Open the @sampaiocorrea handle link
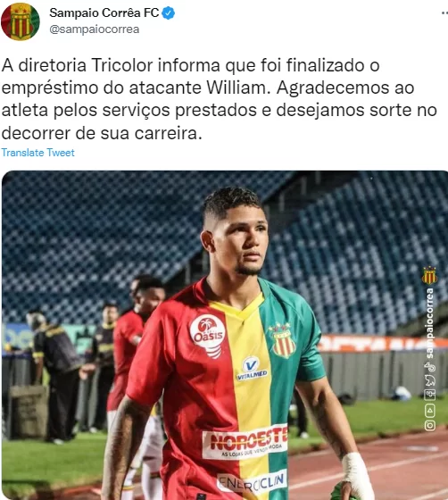Viewport: 448px width, 500px height. click(x=95, y=29)
